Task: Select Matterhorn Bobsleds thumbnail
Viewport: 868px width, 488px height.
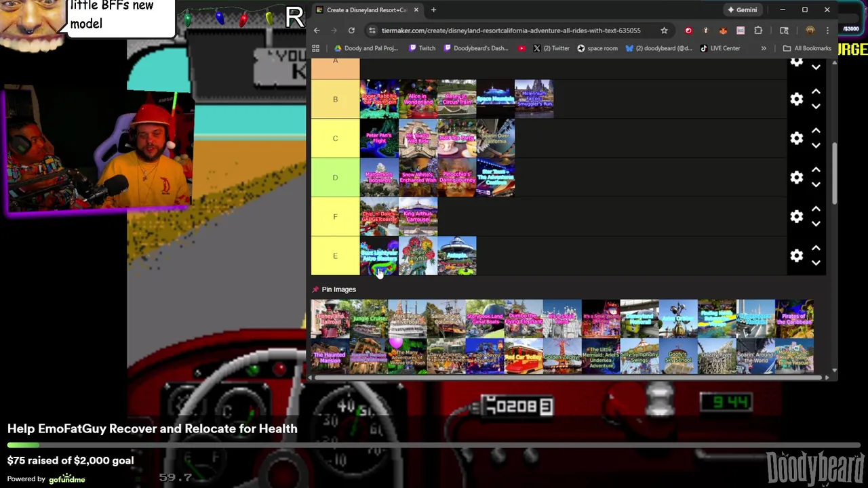Action: point(379,178)
